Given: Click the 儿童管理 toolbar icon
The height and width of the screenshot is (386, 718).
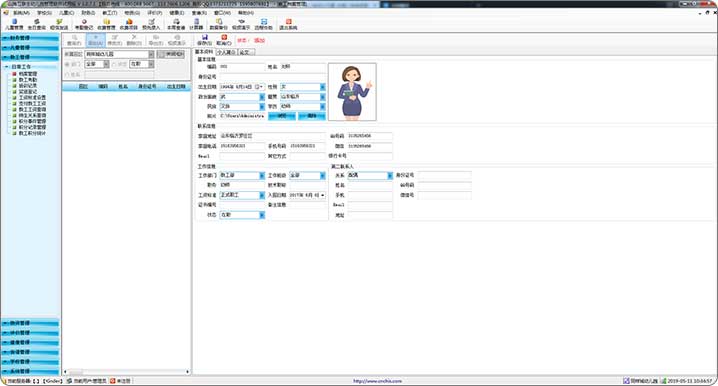Looking at the screenshot, I should click(x=14, y=24).
